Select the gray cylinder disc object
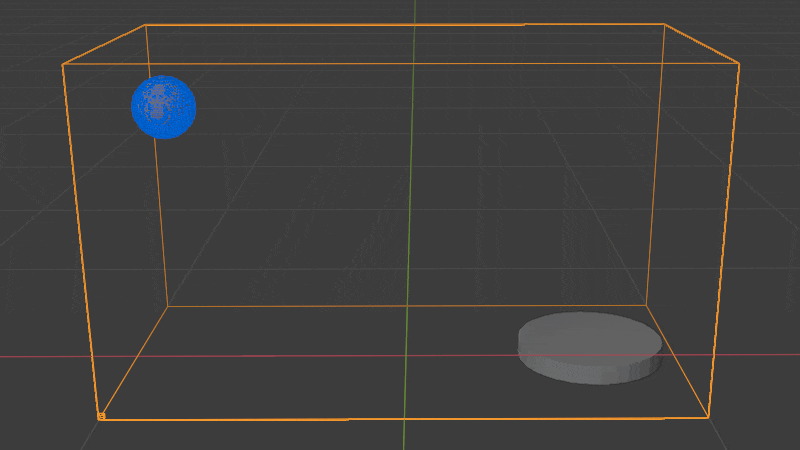This screenshot has height=450, width=800. (x=590, y=348)
